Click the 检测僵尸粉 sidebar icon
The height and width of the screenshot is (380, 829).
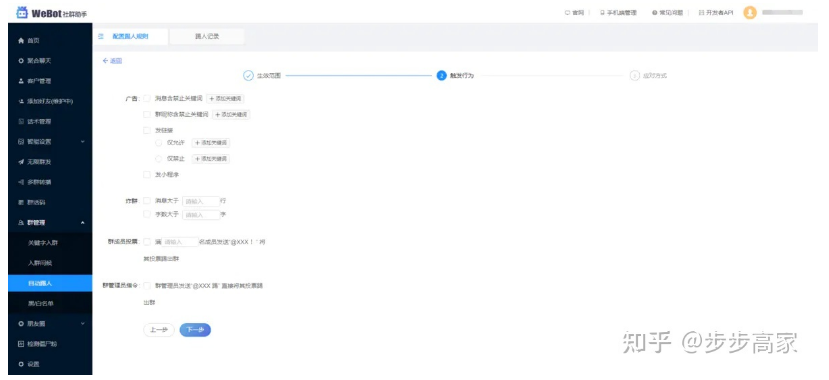click(x=21, y=344)
